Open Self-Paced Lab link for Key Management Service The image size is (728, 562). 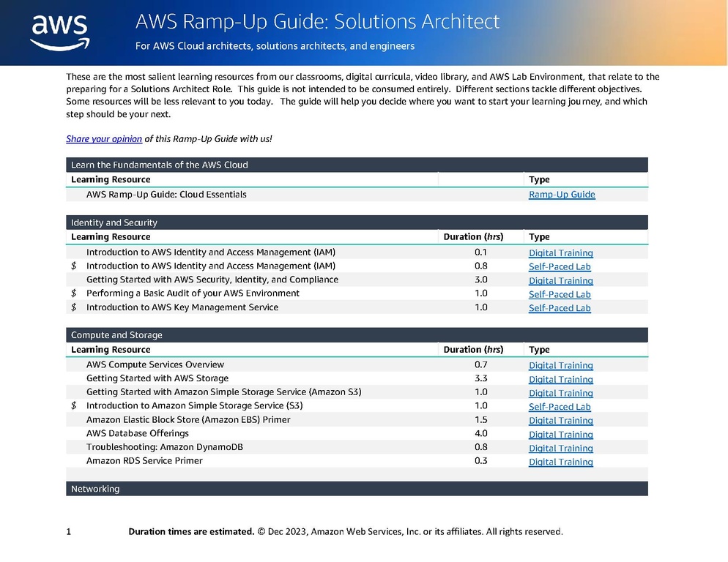click(x=560, y=307)
